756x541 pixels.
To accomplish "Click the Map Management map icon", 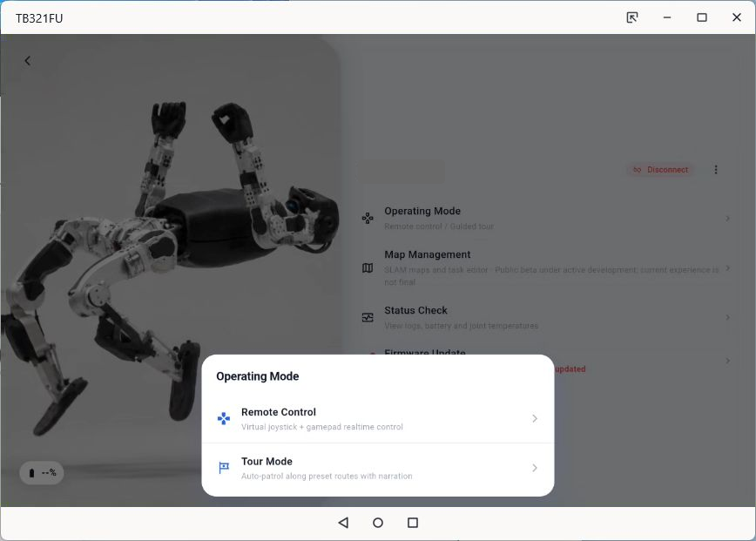I will (x=368, y=268).
